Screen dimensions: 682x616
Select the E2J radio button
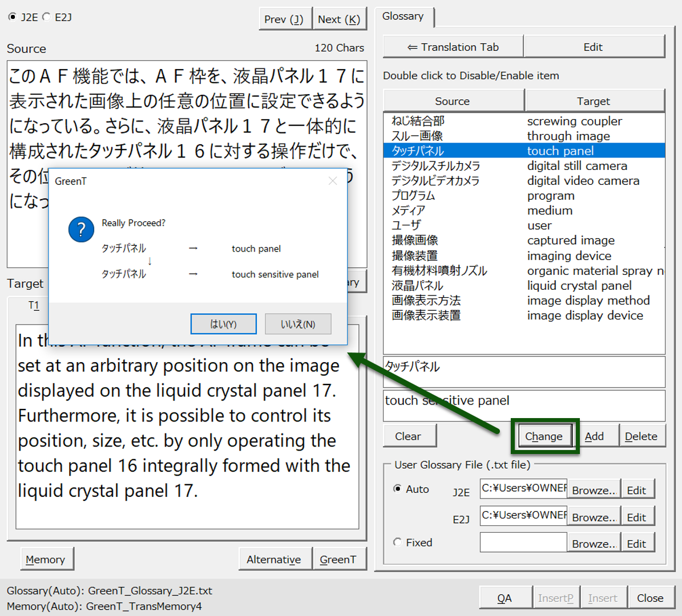(47, 17)
